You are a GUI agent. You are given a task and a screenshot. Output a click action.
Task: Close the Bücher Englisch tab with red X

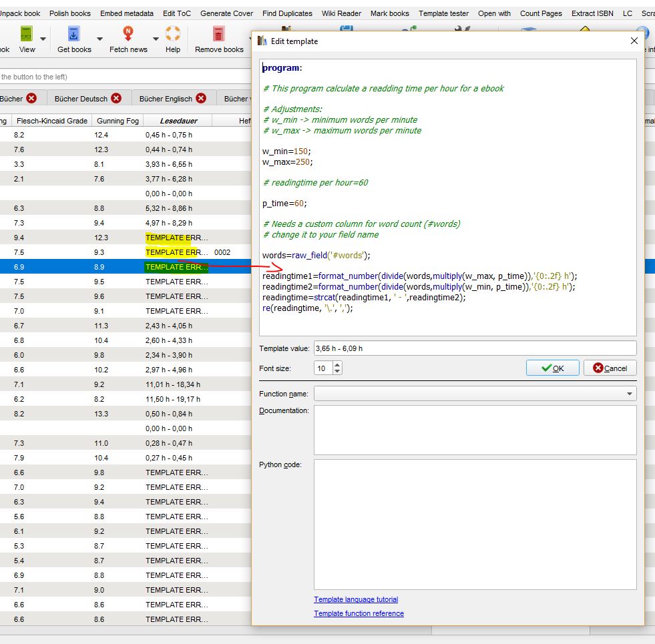(x=202, y=98)
